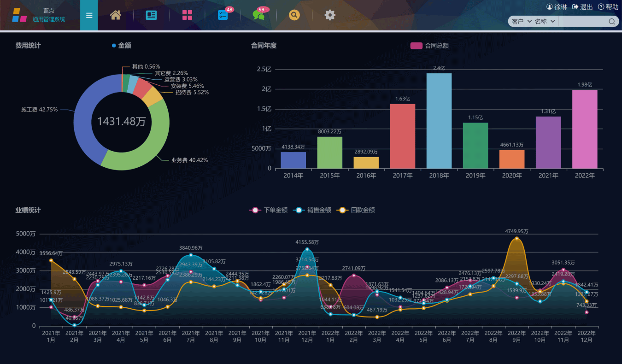The height and width of the screenshot is (364, 622).
Task: Open the pink grid apps icon
Action: point(187,15)
